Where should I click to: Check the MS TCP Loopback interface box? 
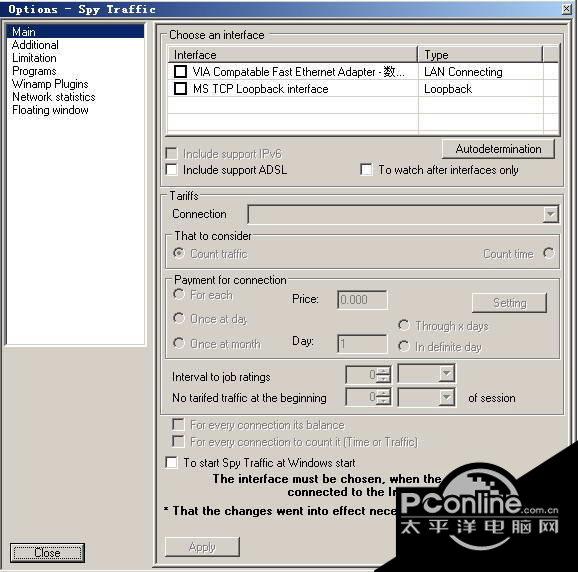click(180, 88)
